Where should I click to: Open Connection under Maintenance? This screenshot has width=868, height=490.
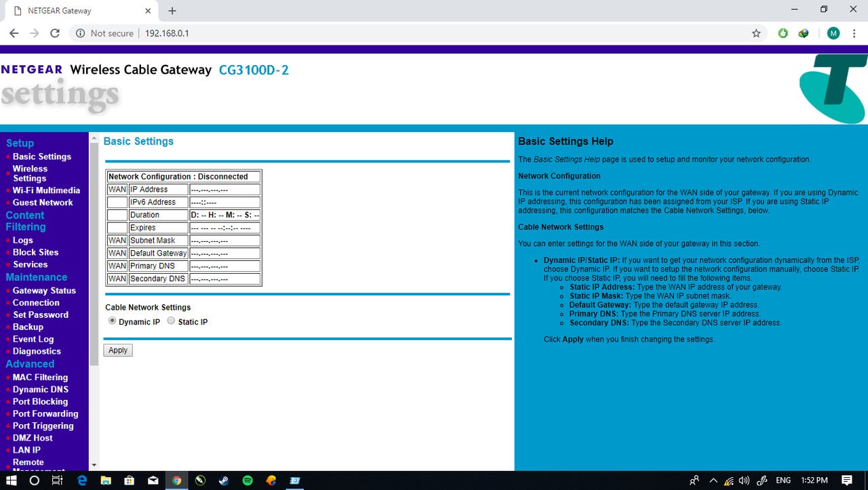[36, 303]
